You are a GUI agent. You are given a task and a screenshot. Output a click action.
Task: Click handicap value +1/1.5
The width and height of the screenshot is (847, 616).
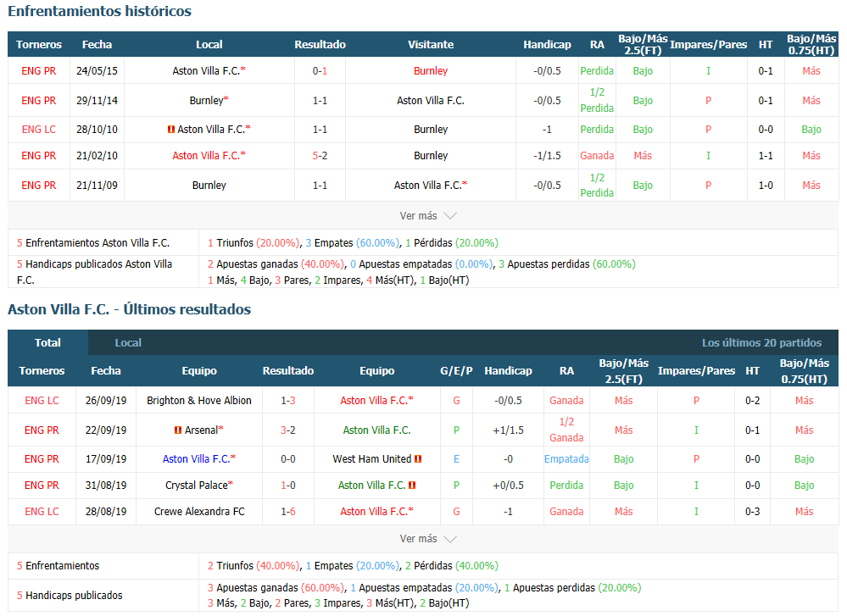(509, 430)
